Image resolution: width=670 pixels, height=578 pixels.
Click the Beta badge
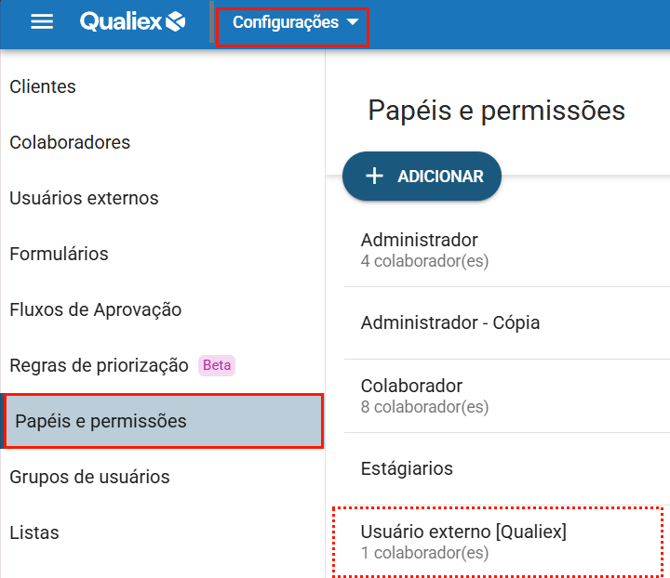coord(217,365)
